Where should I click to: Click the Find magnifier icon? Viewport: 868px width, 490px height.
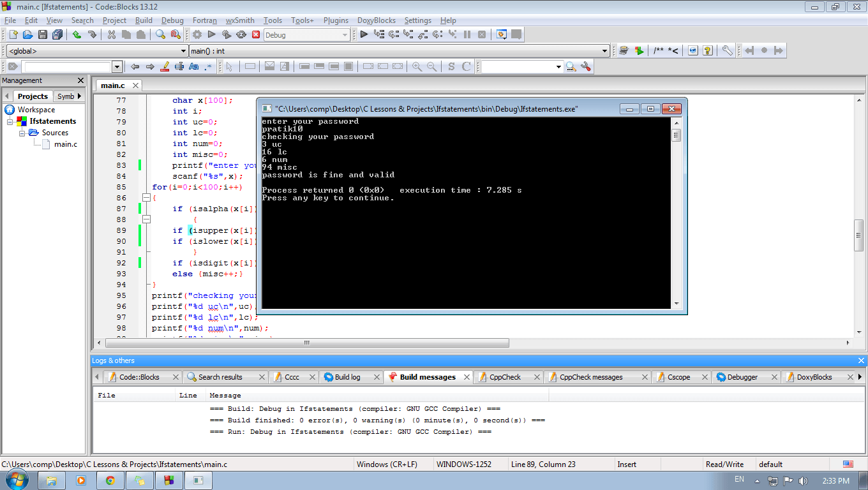pyautogui.click(x=160, y=34)
